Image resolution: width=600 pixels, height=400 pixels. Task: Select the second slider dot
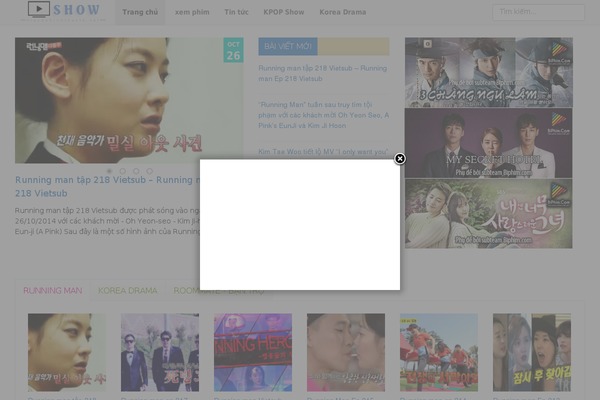pyautogui.click(x=123, y=171)
